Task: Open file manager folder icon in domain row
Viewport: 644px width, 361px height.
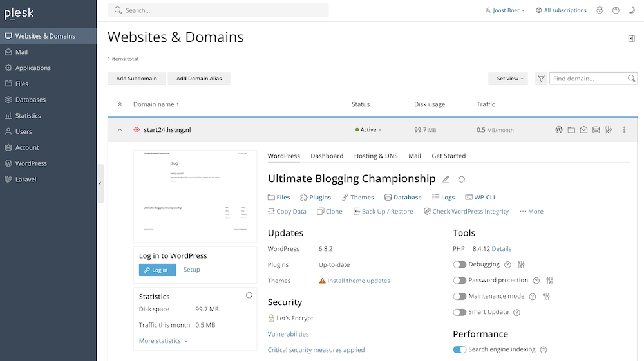Action: click(x=571, y=129)
